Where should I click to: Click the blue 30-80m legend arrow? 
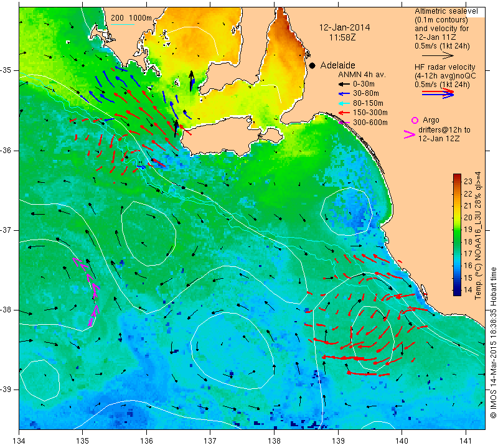344,94
